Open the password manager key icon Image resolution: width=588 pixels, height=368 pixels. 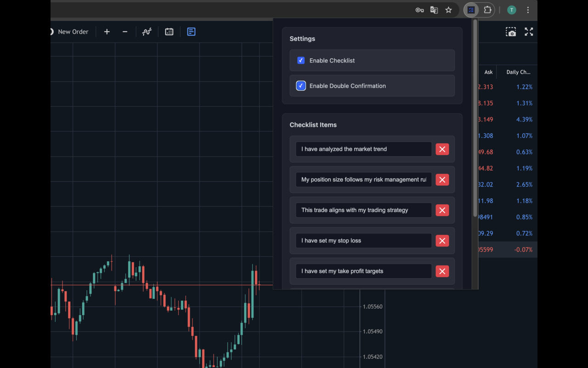(419, 10)
